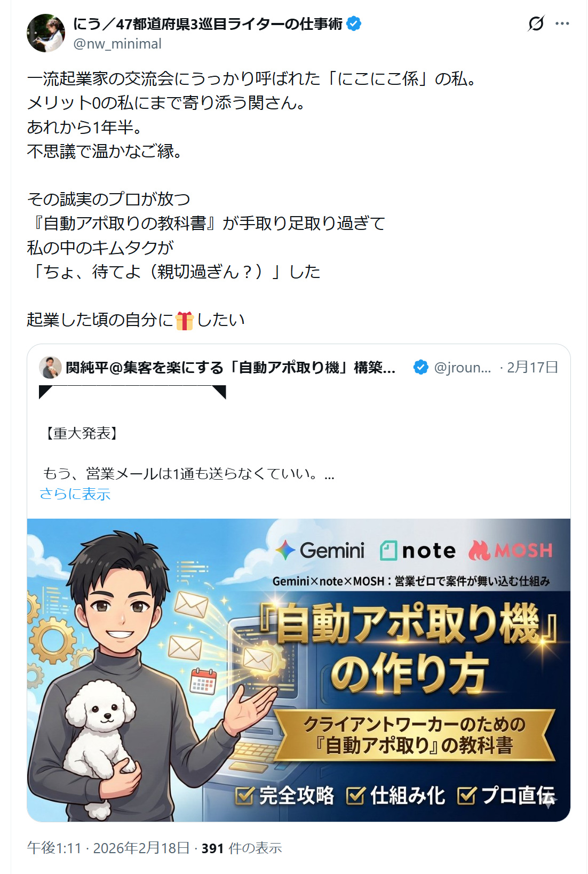Screen dimensions: 588x874
Task: Click the verified badge in the quoted tweet
Action: pyautogui.click(x=421, y=367)
